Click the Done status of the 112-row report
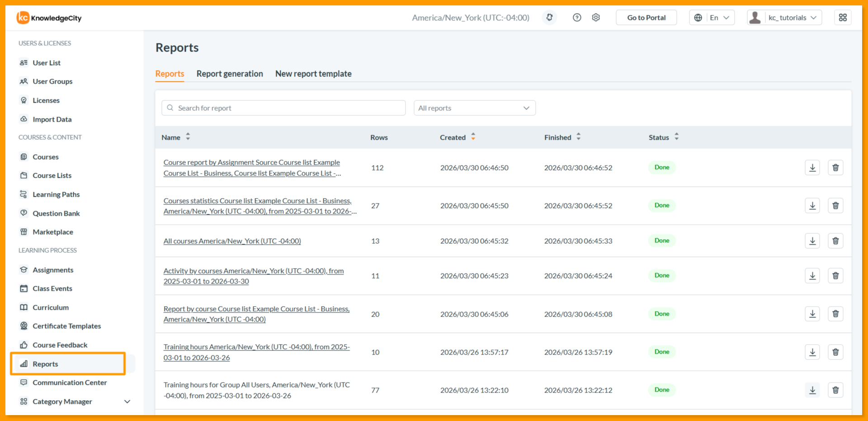Screen dimensions: 868x421 [662, 167]
